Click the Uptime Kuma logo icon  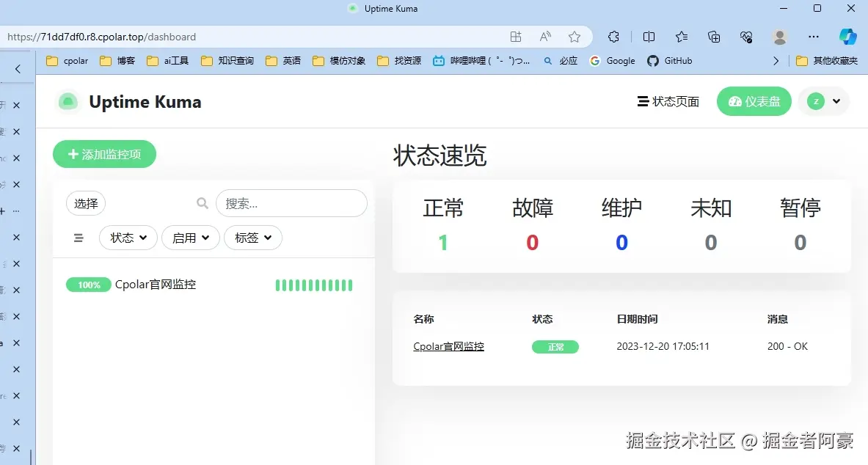(68, 102)
